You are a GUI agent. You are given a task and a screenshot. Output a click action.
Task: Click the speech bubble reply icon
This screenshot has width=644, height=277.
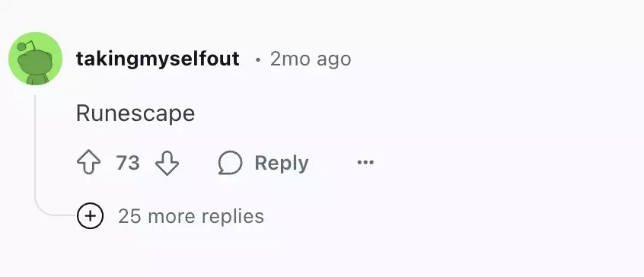pyautogui.click(x=230, y=163)
